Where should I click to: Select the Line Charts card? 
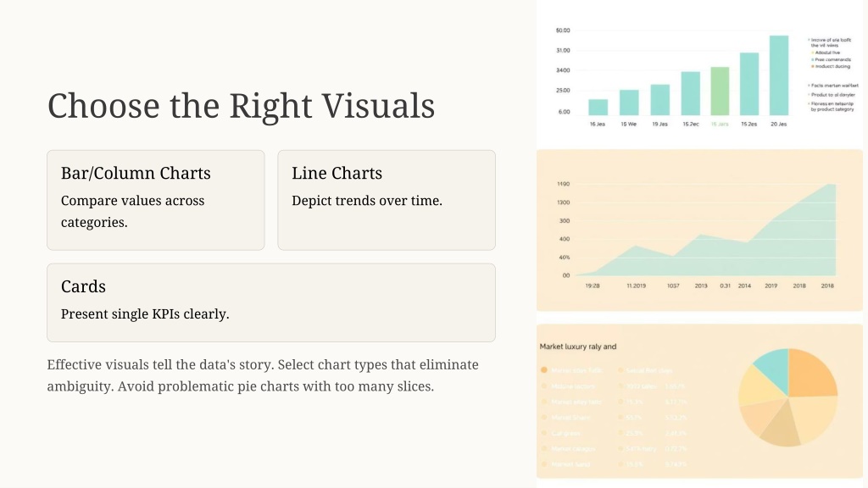[x=387, y=200]
